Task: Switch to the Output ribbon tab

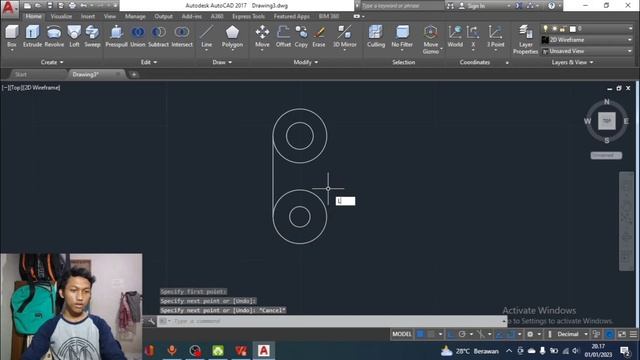Action: click(163, 16)
